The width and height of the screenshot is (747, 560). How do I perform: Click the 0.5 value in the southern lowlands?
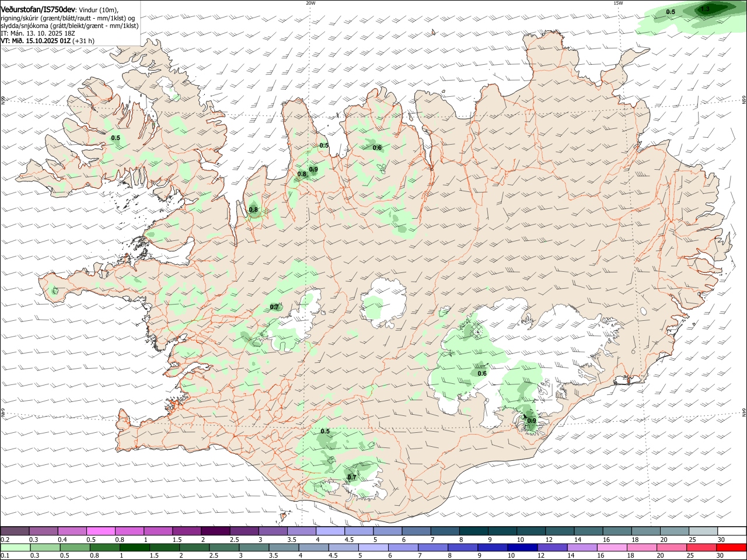tap(325, 432)
